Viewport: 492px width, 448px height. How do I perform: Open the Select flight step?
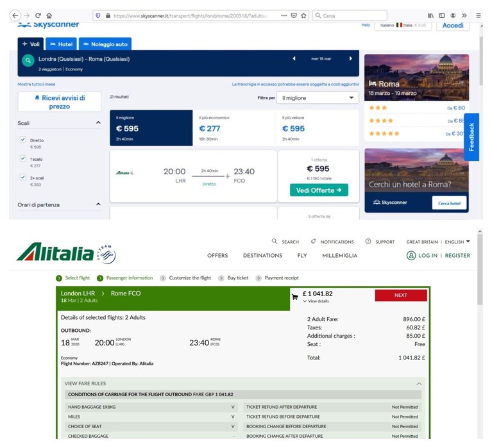point(73,278)
